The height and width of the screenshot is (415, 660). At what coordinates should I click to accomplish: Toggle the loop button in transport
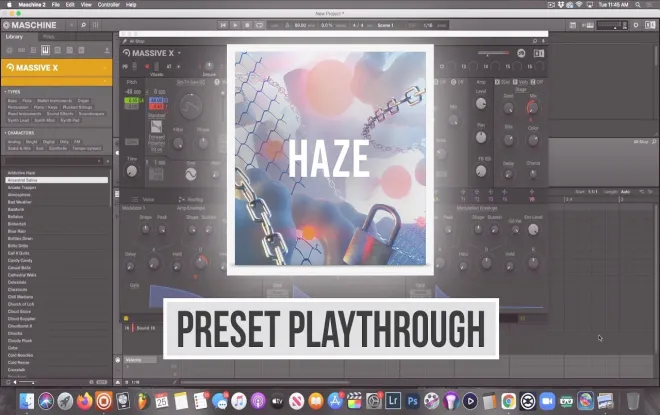tap(259, 25)
